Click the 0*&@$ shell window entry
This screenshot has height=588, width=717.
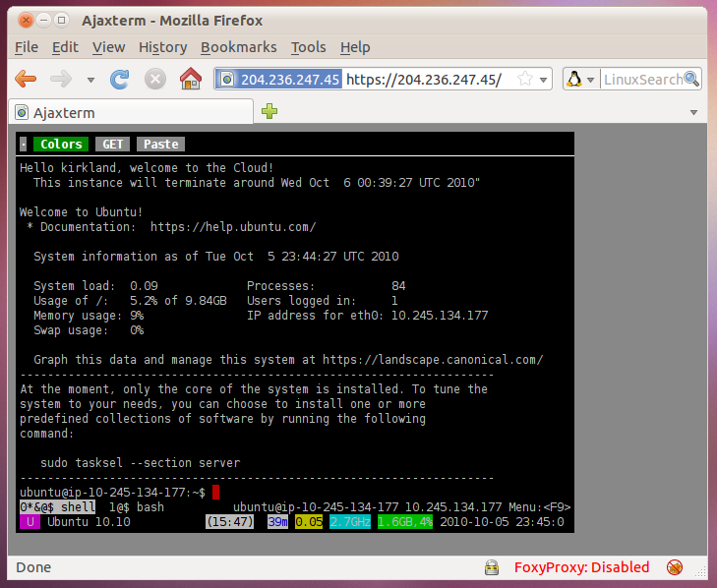pos(58,507)
